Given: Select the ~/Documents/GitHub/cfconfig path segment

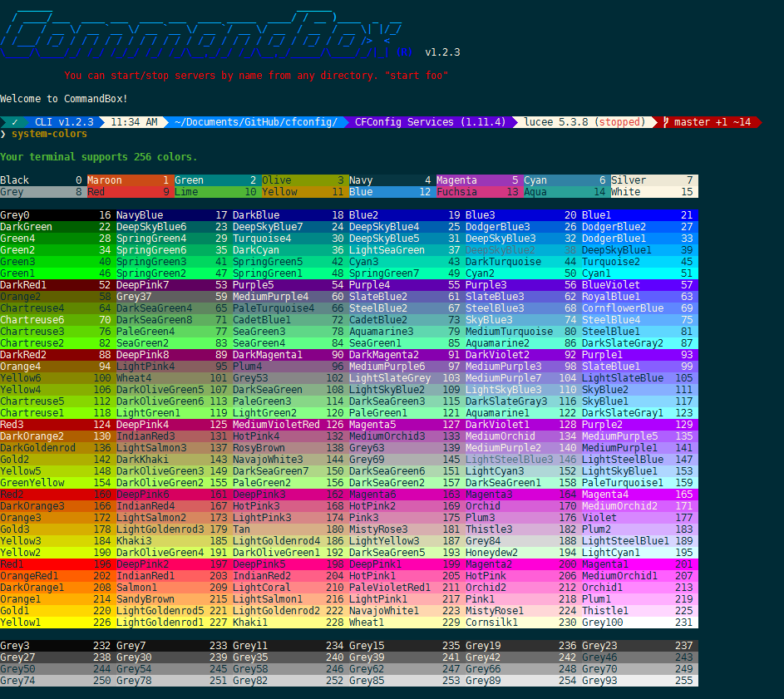Looking at the screenshot, I should 252,121.
